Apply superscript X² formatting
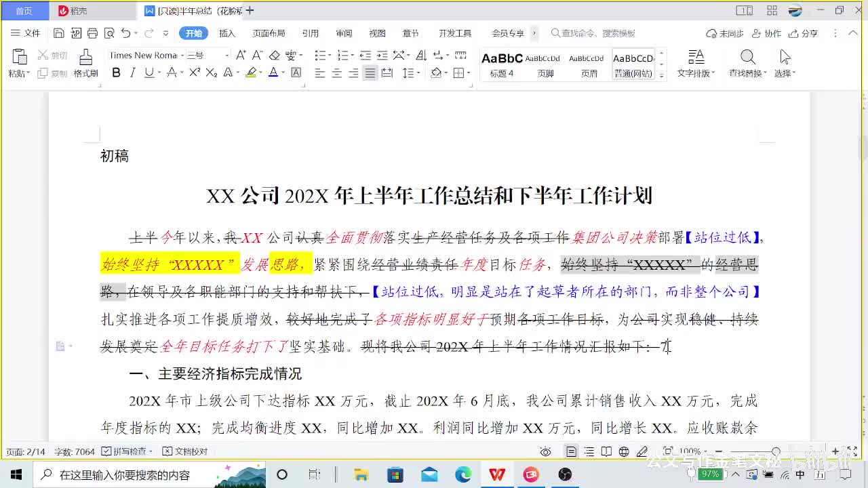The image size is (868, 488). pos(195,73)
